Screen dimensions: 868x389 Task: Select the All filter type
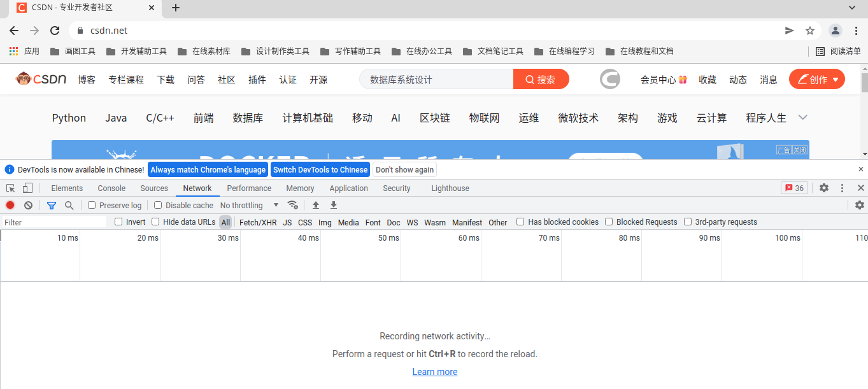pos(225,222)
